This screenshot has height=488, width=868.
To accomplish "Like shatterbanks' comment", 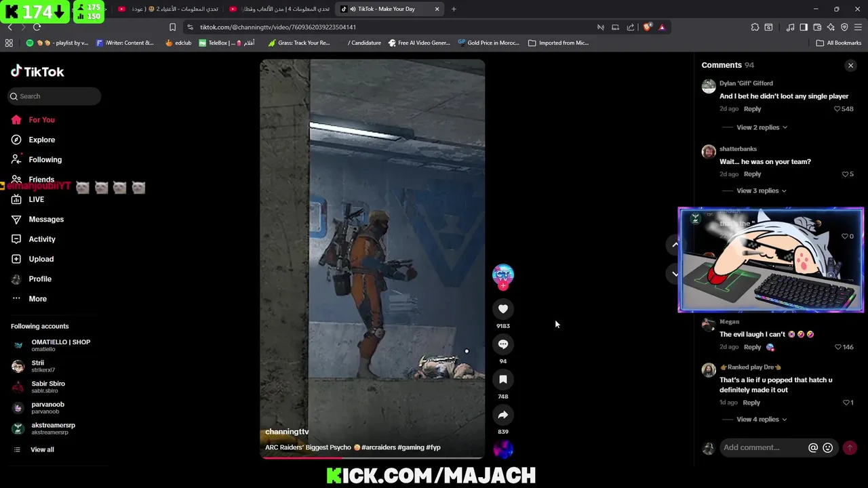I will [845, 174].
